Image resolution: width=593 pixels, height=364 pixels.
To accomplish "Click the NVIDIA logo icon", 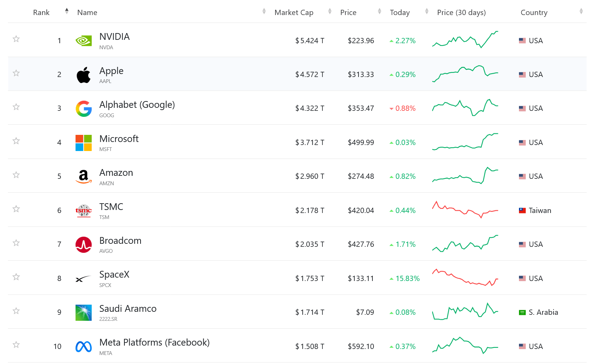I will [83, 41].
